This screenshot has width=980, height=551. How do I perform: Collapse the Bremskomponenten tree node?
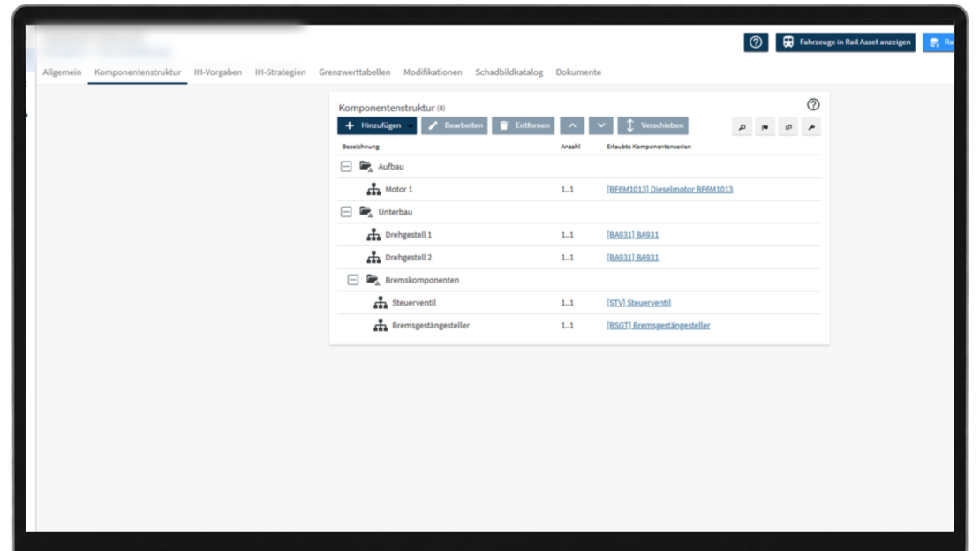(x=353, y=280)
